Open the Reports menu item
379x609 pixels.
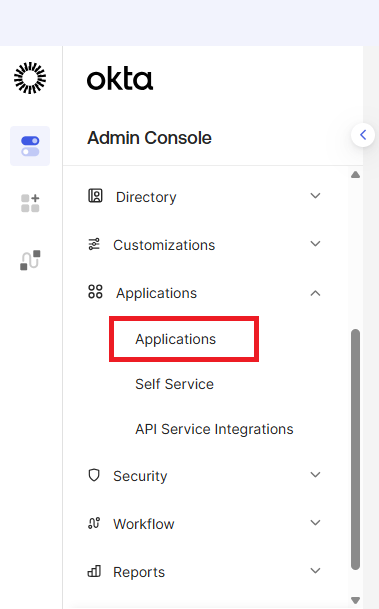(139, 572)
